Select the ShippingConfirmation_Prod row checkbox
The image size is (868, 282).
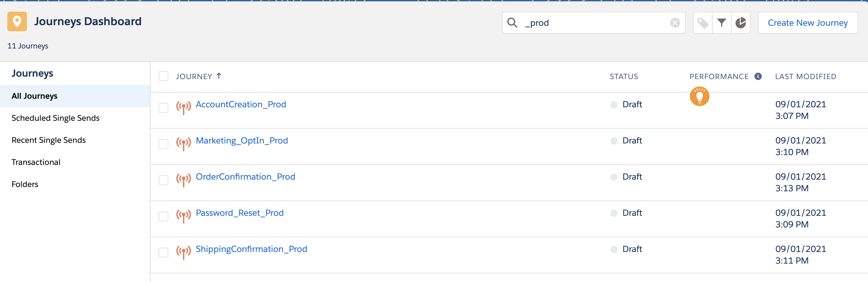[x=163, y=252]
